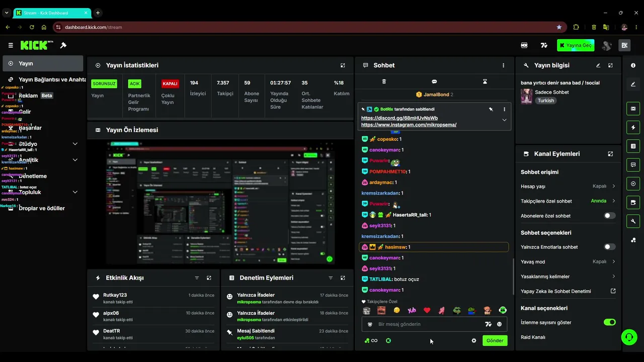This screenshot has width=644, height=362.
Task: Open the pinned message three-dot options
Action: pyautogui.click(x=504, y=109)
